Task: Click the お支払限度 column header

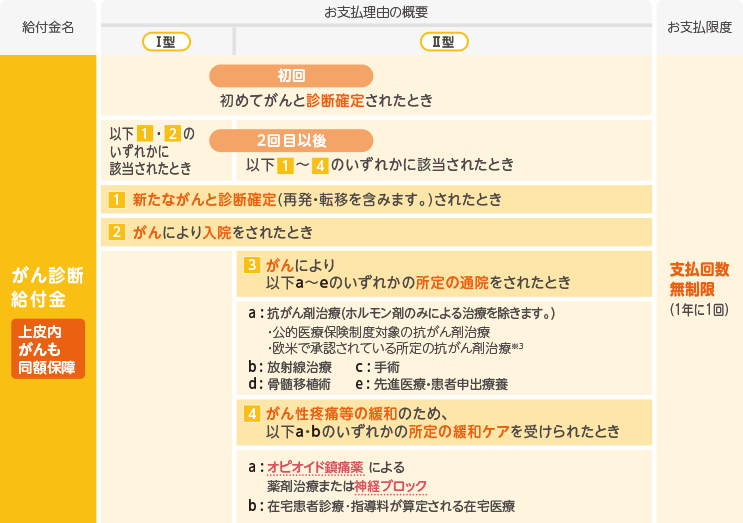Action: click(x=699, y=27)
